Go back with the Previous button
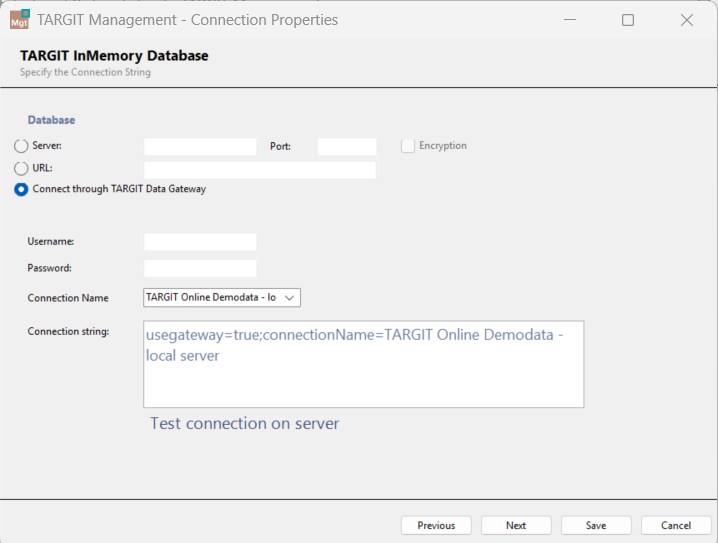This screenshot has height=543, width=718. [x=436, y=526]
